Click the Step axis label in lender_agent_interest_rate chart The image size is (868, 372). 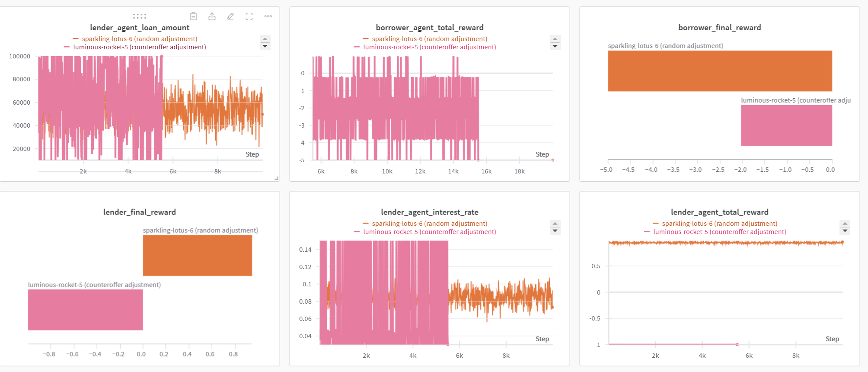542,339
